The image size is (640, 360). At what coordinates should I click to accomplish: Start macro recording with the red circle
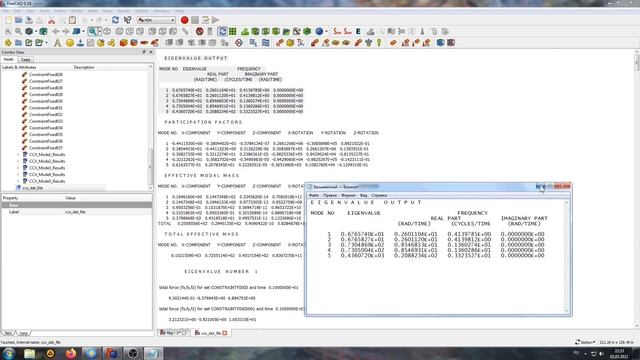click(184, 20)
